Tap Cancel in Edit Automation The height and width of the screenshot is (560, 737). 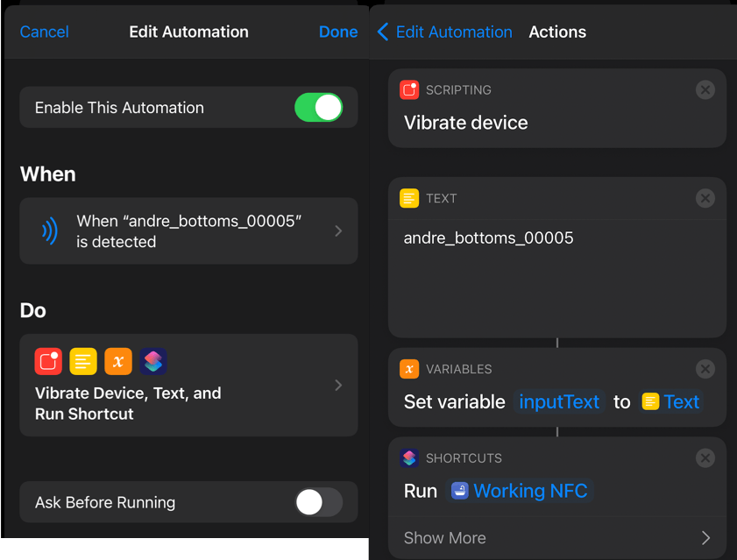coord(44,32)
